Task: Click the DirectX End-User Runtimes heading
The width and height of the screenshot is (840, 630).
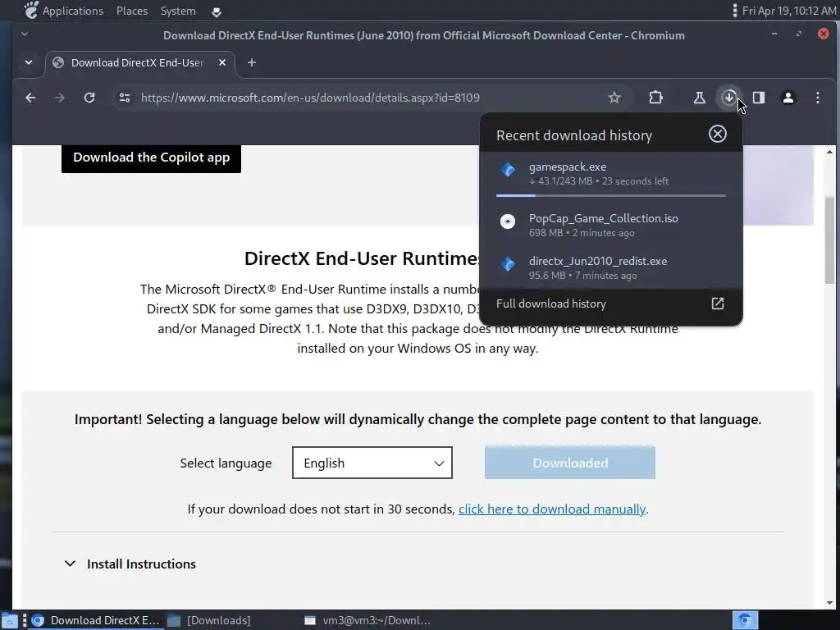Action: (362, 258)
